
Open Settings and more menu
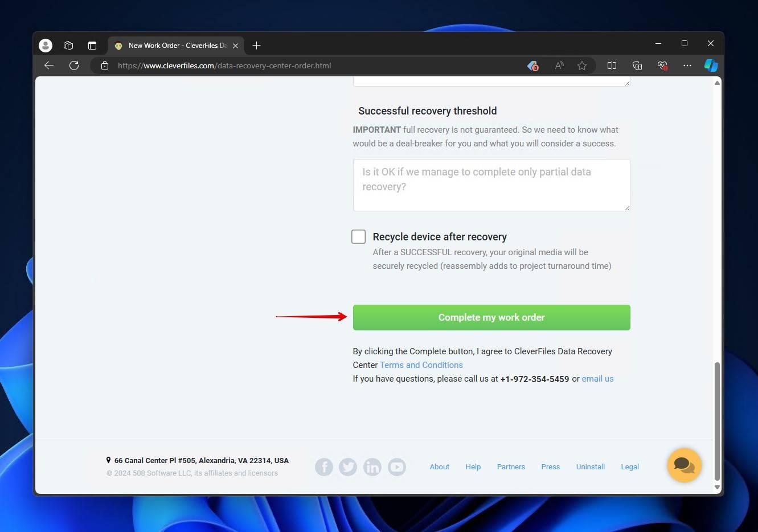pos(687,66)
